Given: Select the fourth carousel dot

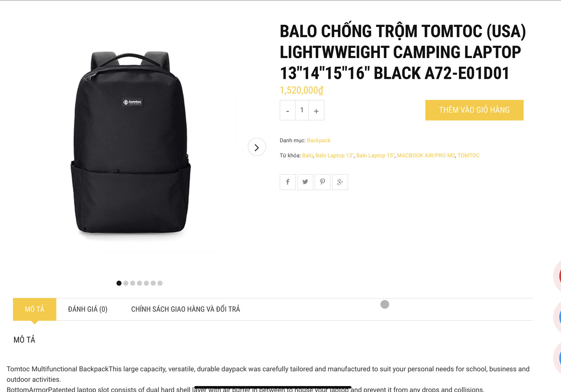Looking at the screenshot, I should 140,283.
